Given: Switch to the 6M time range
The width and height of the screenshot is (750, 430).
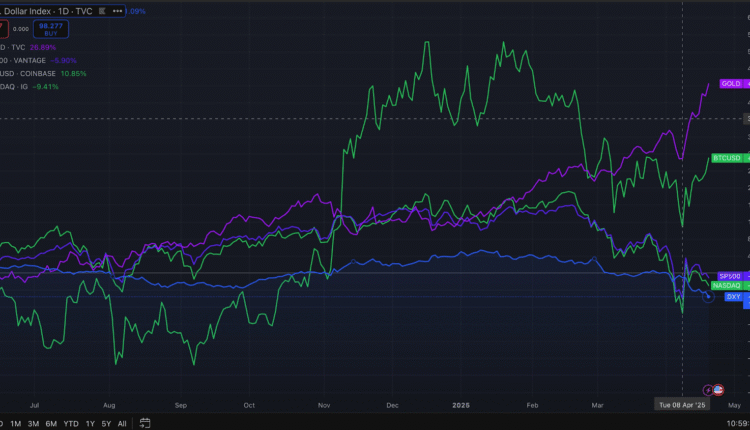Looking at the screenshot, I should pyautogui.click(x=51, y=423).
